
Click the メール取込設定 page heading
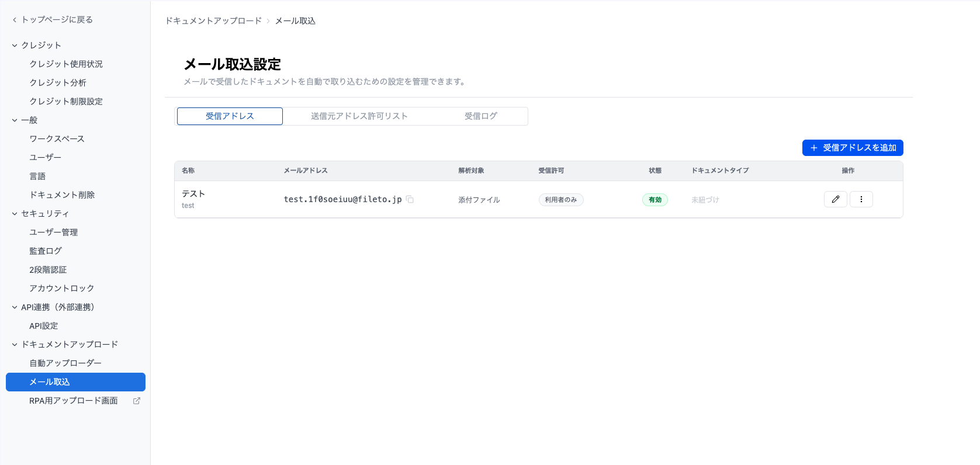pos(233,64)
